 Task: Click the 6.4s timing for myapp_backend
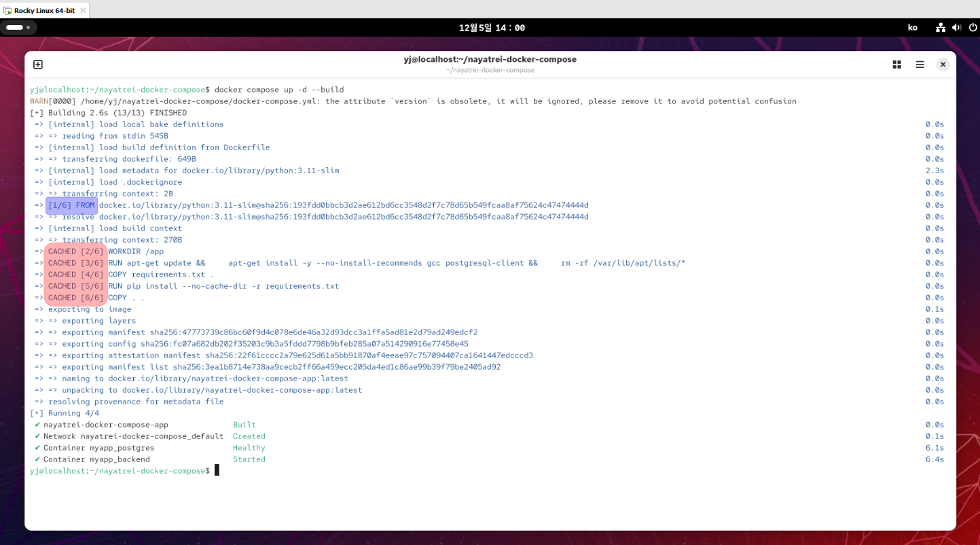pyautogui.click(x=934, y=459)
